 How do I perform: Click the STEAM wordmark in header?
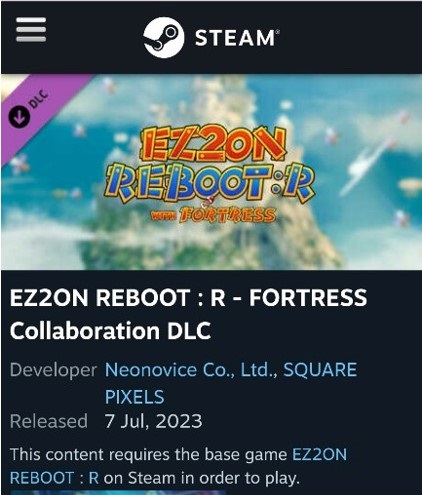coord(237,37)
